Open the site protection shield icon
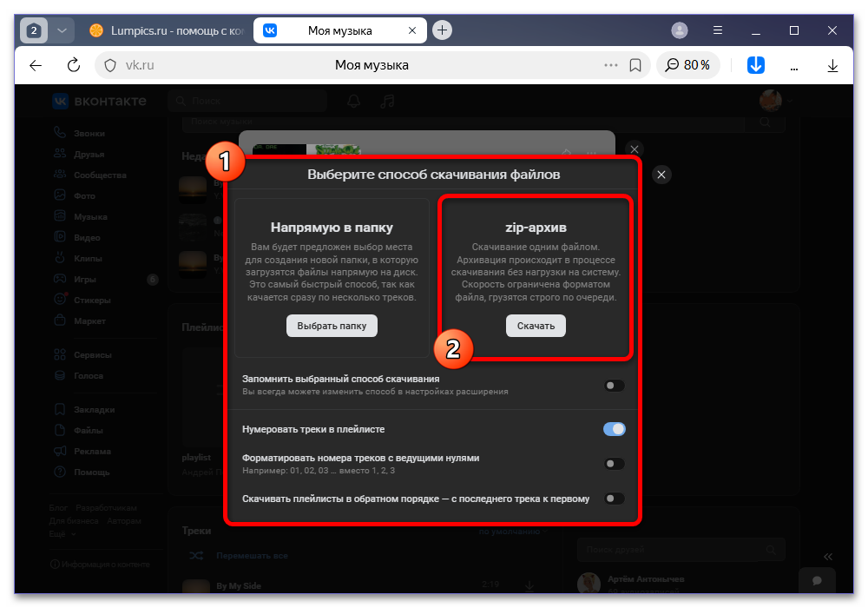The image size is (868, 608). click(x=110, y=65)
